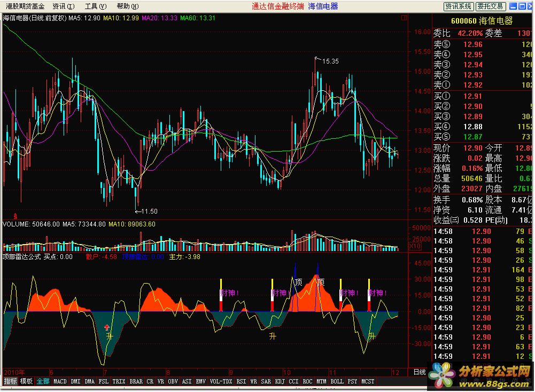
Task: Switch to the RSI indicator
Action: tap(241, 381)
